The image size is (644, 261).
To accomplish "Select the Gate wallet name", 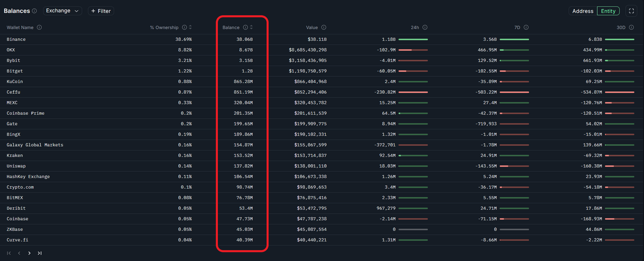I will pyautogui.click(x=12, y=124).
